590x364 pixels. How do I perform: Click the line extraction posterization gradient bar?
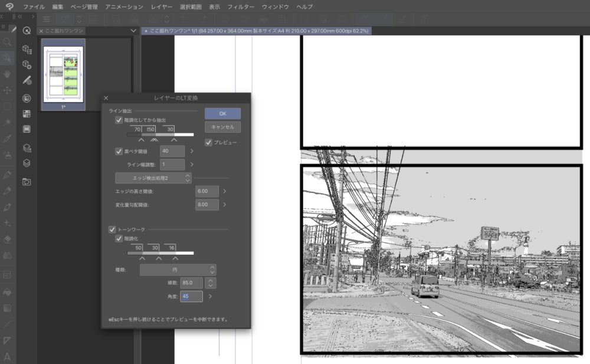tap(160, 135)
